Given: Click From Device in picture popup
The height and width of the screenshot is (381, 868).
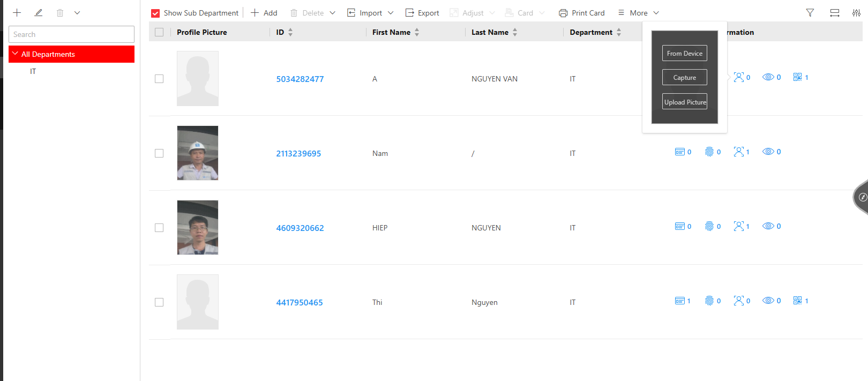Looking at the screenshot, I should [x=685, y=53].
